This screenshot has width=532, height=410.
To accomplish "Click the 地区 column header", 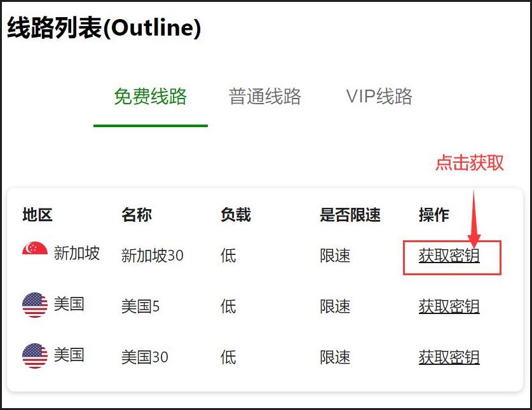I will click(x=38, y=215).
